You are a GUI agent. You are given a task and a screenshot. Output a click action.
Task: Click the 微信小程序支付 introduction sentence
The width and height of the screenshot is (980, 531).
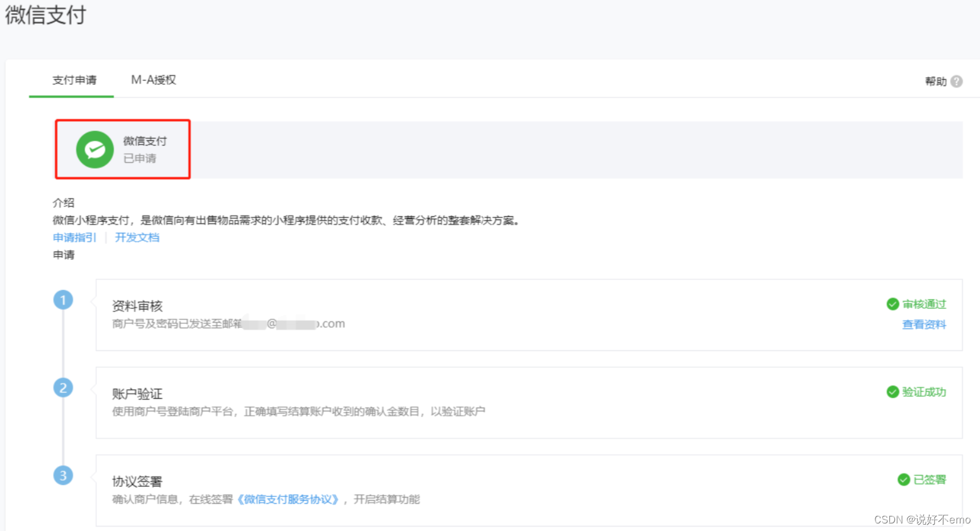pyautogui.click(x=286, y=220)
